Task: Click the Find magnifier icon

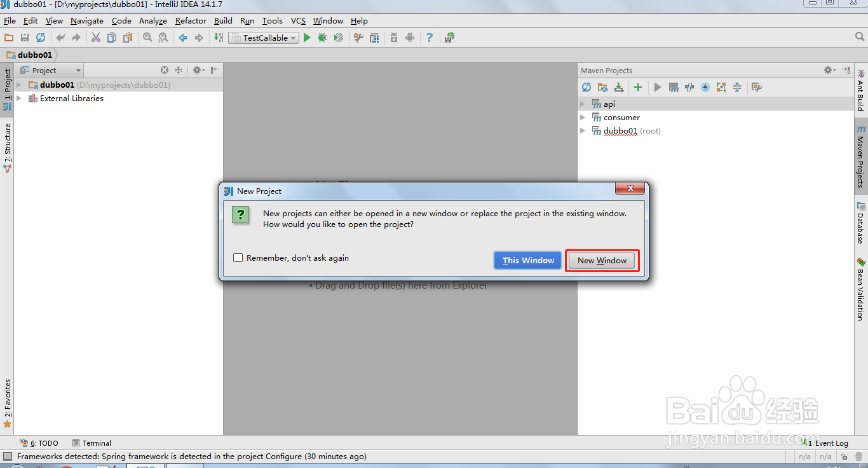Action: [x=147, y=38]
